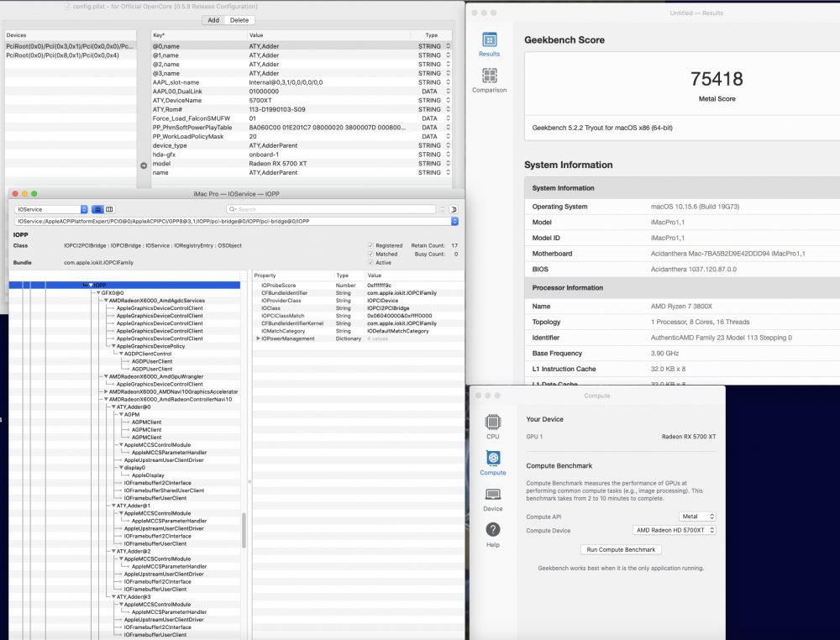Change type of hda-gfx row

(448, 155)
